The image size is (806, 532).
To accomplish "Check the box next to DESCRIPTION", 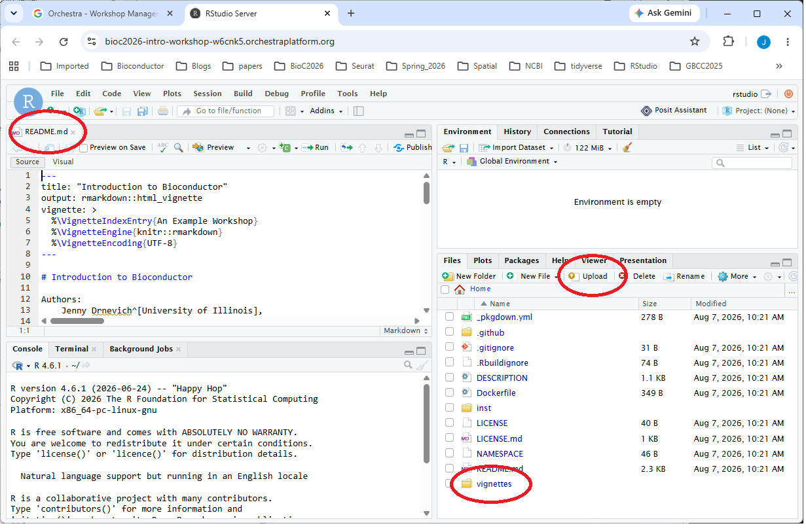I will 449,378.
